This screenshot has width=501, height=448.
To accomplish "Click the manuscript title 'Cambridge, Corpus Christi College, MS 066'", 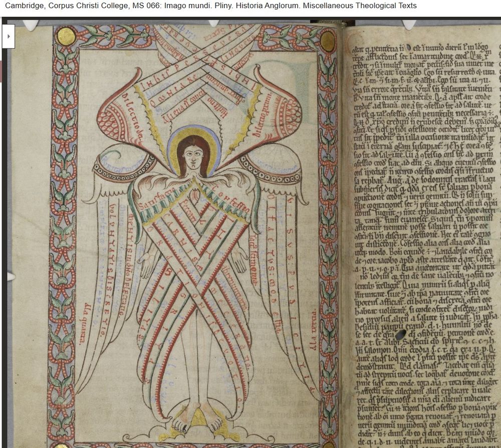I will pos(83,6).
